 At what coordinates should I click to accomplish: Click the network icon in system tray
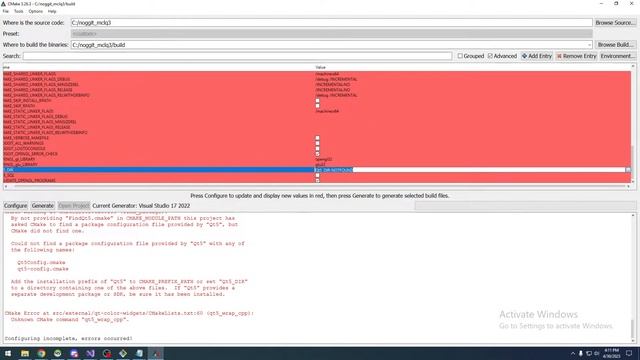pyautogui.click(x=589, y=353)
